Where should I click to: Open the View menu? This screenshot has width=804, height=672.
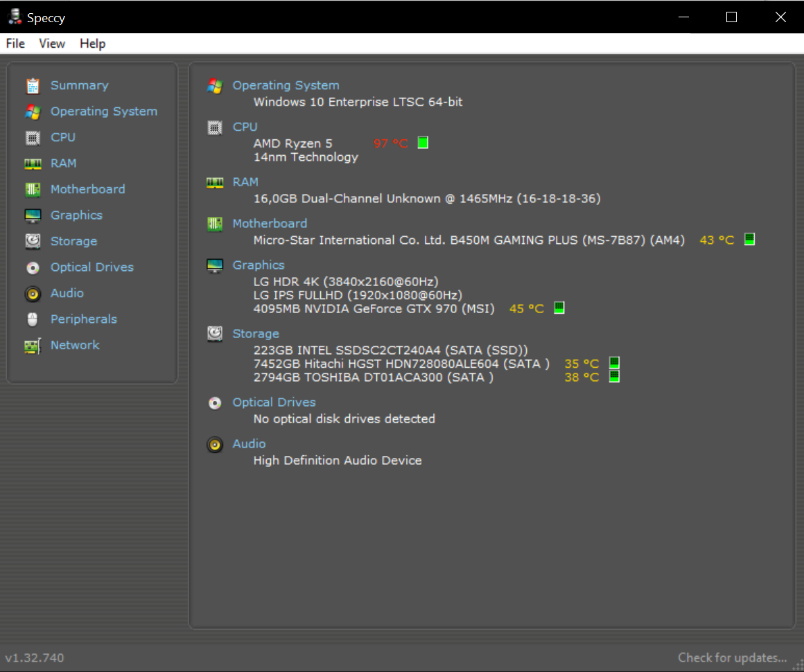tap(52, 44)
